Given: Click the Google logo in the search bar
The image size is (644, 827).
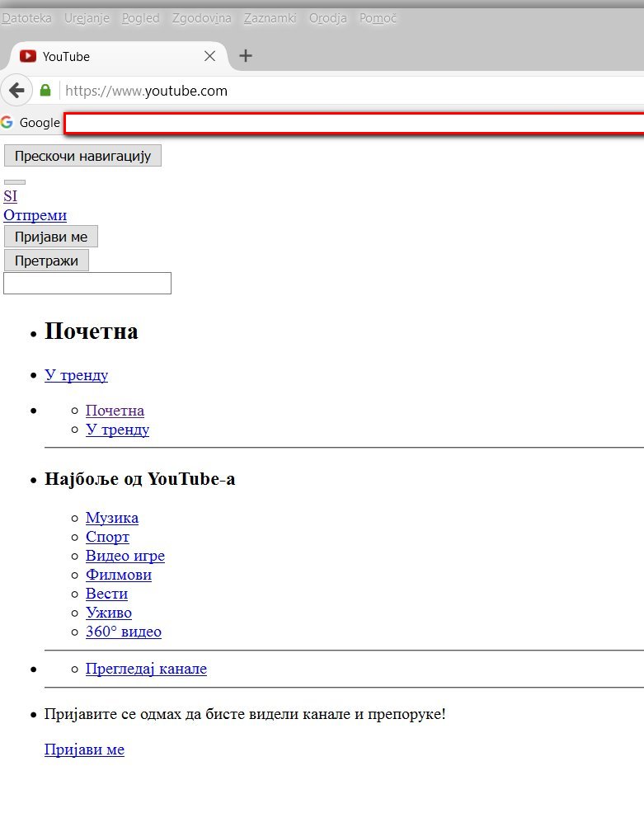Looking at the screenshot, I should 7,122.
